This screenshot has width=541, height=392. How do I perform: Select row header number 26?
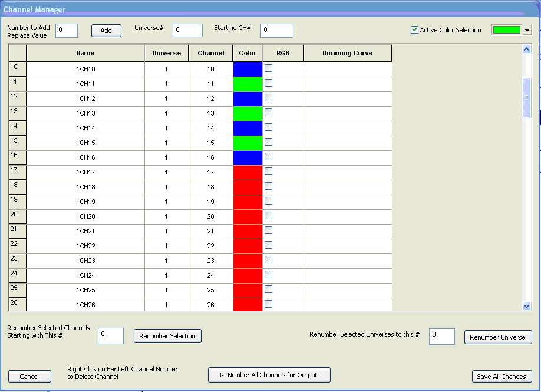tap(18, 305)
